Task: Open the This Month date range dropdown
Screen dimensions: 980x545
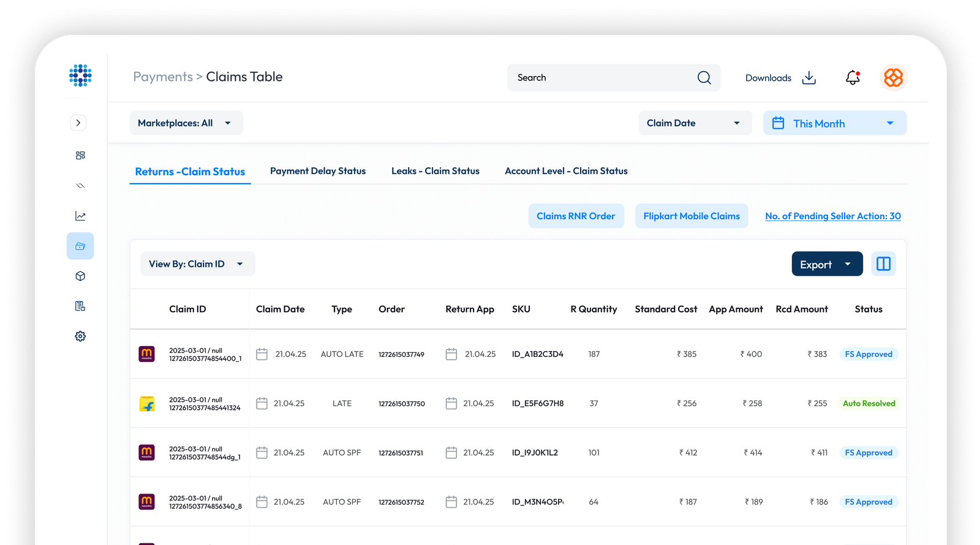Action: (834, 124)
